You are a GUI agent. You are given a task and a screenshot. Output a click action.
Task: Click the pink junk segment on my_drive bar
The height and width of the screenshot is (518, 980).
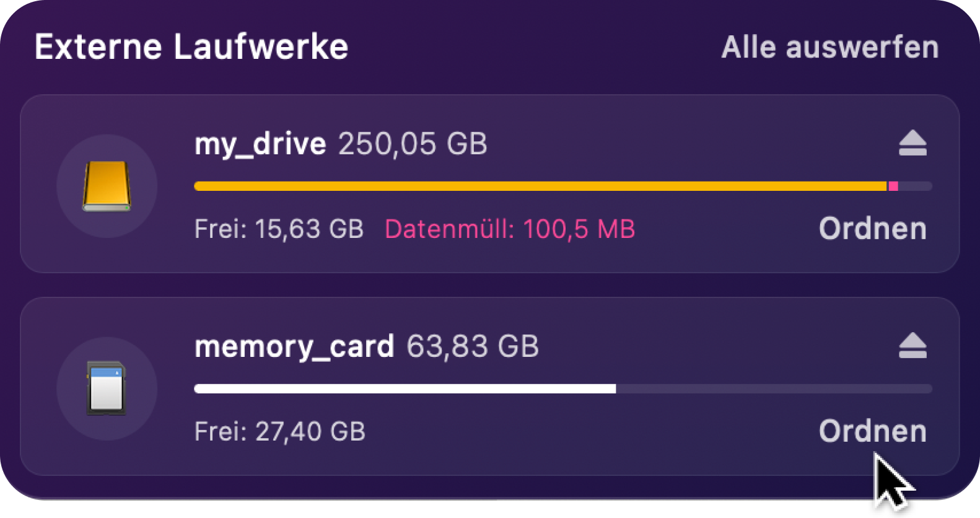coord(893,186)
